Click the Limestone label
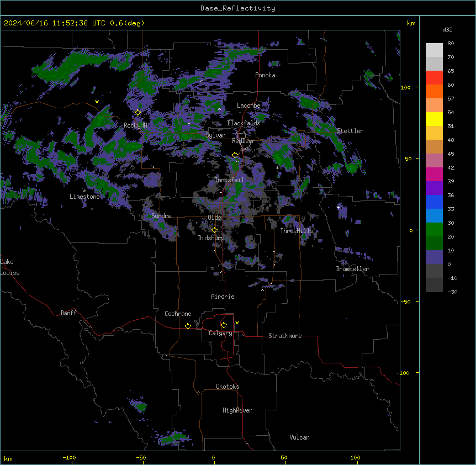Screen dimensions: 476x465 [84, 197]
